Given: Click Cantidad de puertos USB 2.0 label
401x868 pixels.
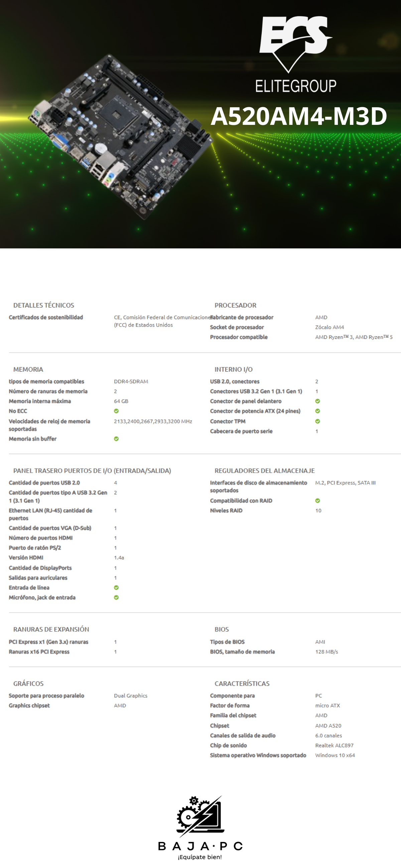Looking at the screenshot, I should pos(44,483).
